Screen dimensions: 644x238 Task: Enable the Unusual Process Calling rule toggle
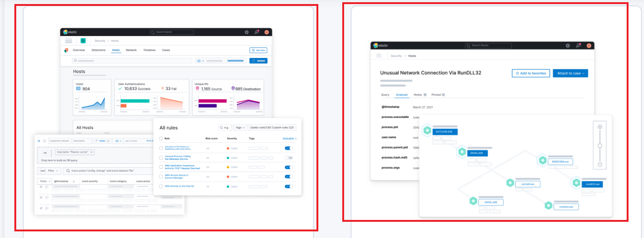[289, 158]
